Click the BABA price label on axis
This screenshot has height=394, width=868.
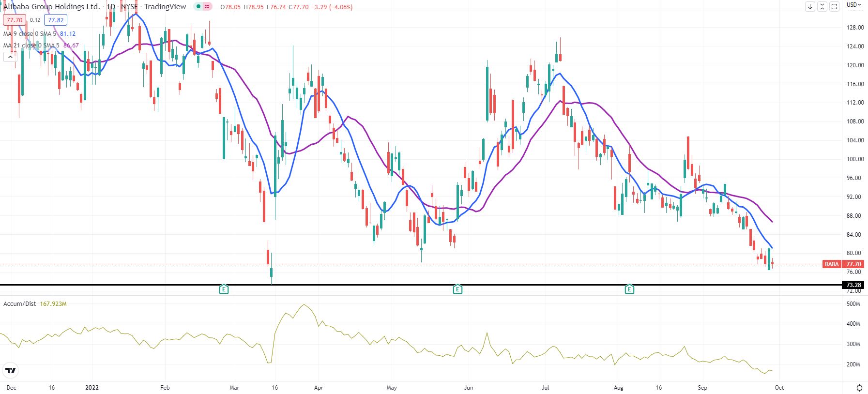pyautogui.click(x=832, y=264)
